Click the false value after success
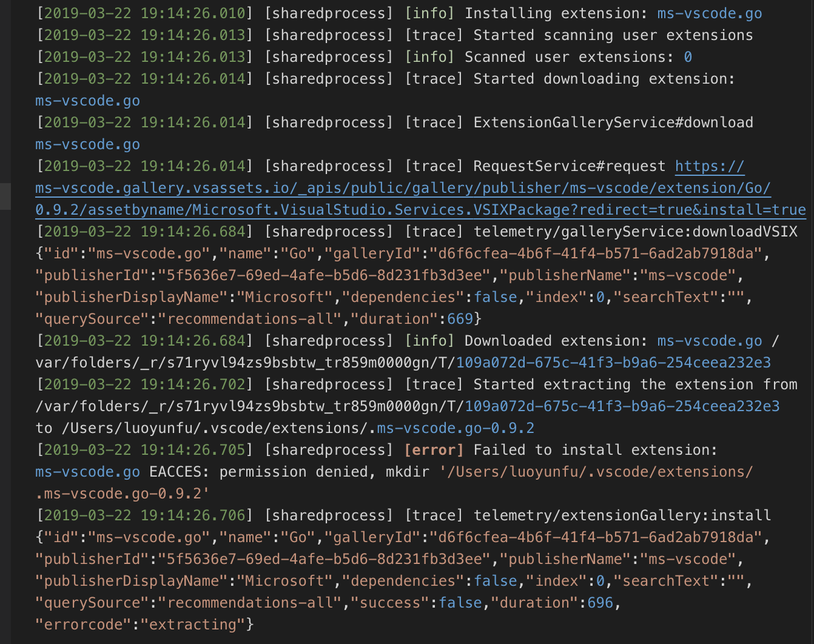This screenshot has height=644, width=814. [461, 602]
